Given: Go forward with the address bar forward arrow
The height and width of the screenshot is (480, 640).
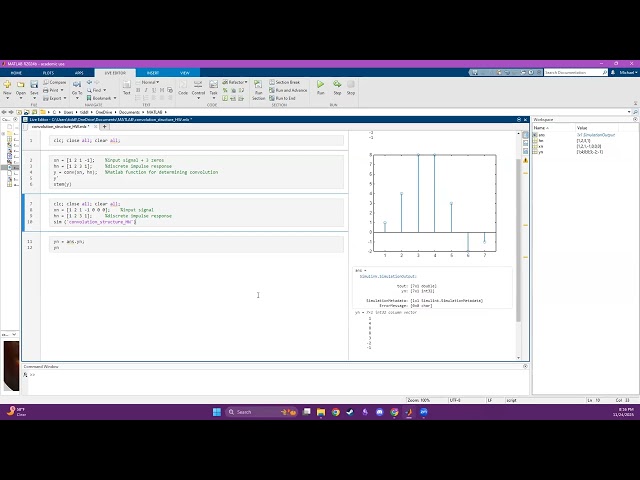Looking at the screenshot, I should tap(11, 112).
